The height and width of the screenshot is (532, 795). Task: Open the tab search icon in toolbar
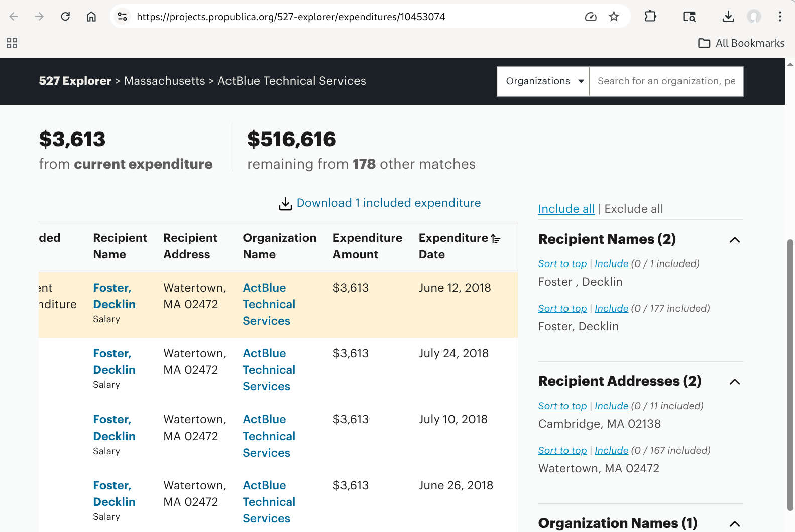tap(690, 17)
